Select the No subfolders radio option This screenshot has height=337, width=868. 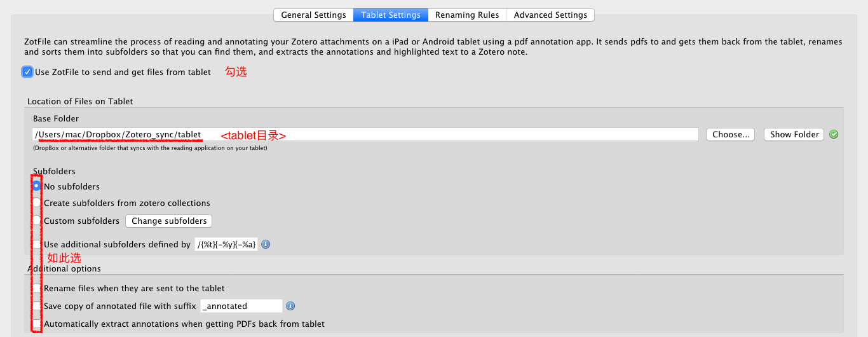click(x=37, y=186)
